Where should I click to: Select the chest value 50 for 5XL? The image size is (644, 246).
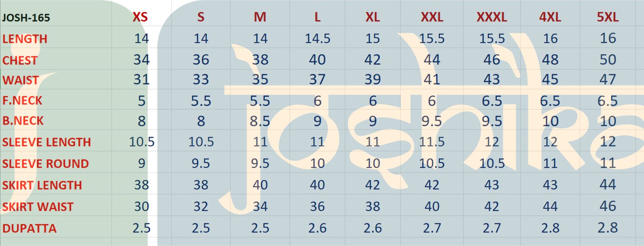(x=607, y=60)
